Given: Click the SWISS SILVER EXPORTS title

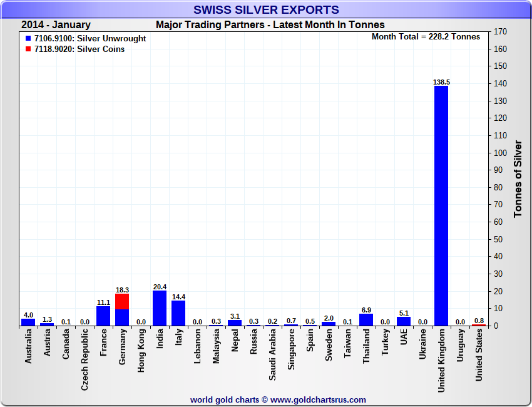Looking at the screenshot, I should tap(266, 10).
